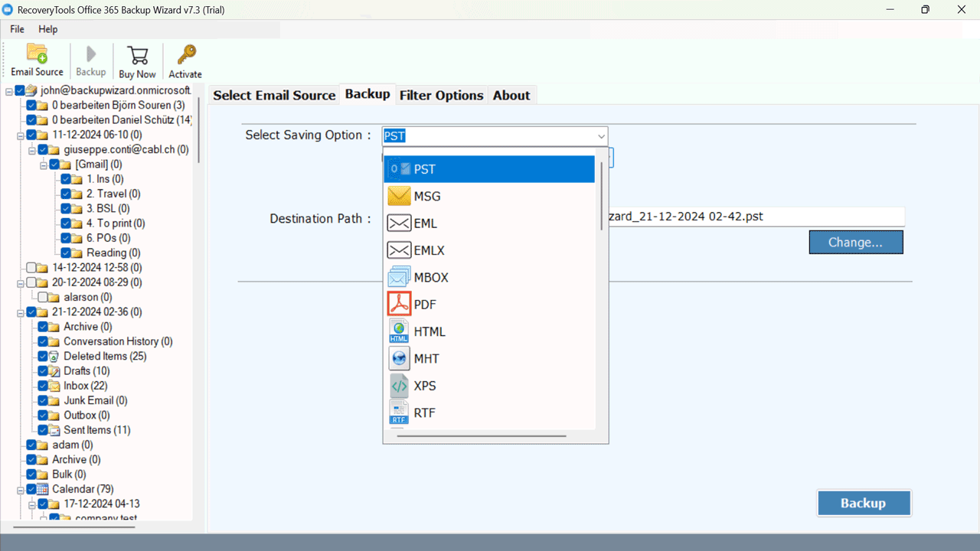Viewport: 980px width, 551px height.
Task: Uncheck the Inbox (22) checkbox
Action: (44, 386)
